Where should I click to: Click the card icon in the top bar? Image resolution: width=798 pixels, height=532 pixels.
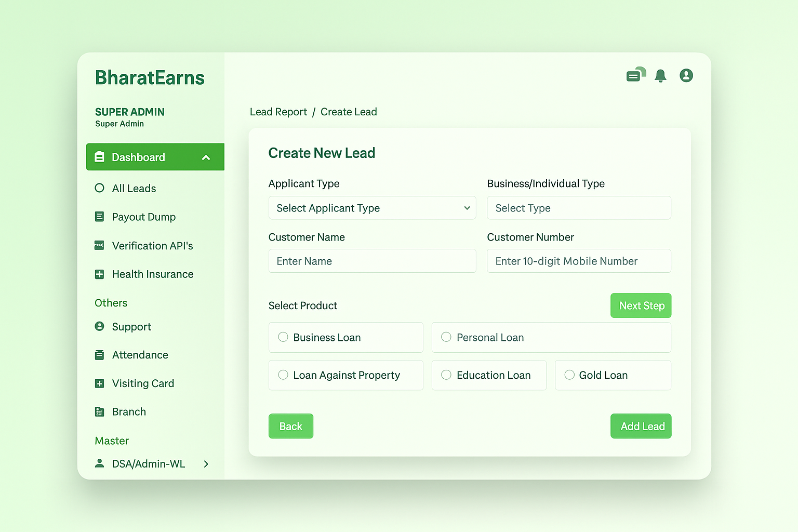point(635,75)
